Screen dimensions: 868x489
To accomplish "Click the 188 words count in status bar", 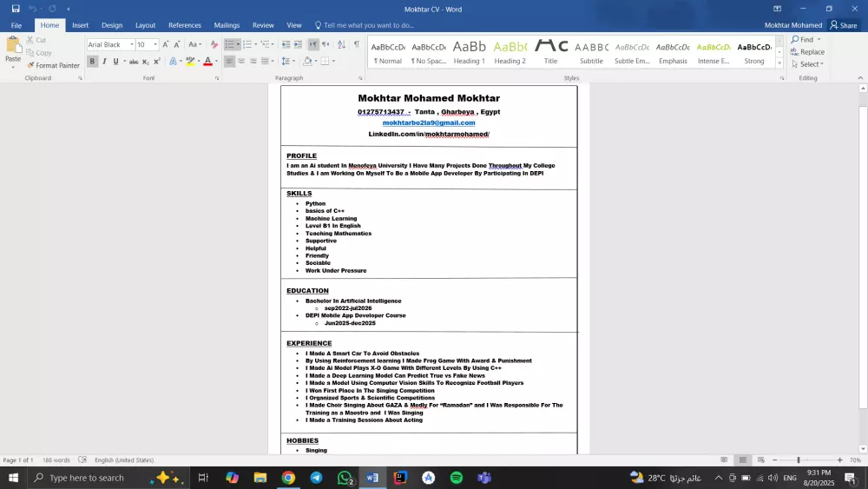I will (x=56, y=460).
